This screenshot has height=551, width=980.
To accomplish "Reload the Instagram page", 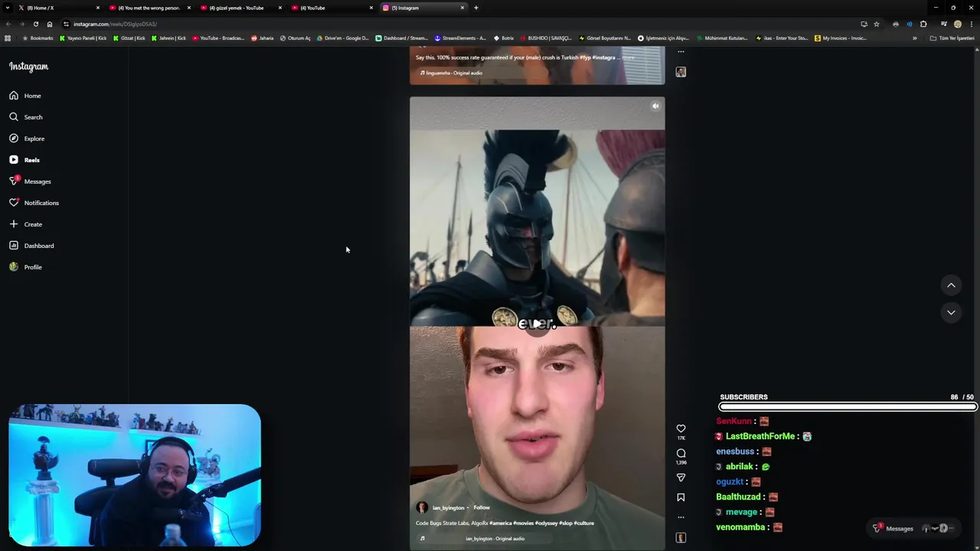I will [35, 24].
